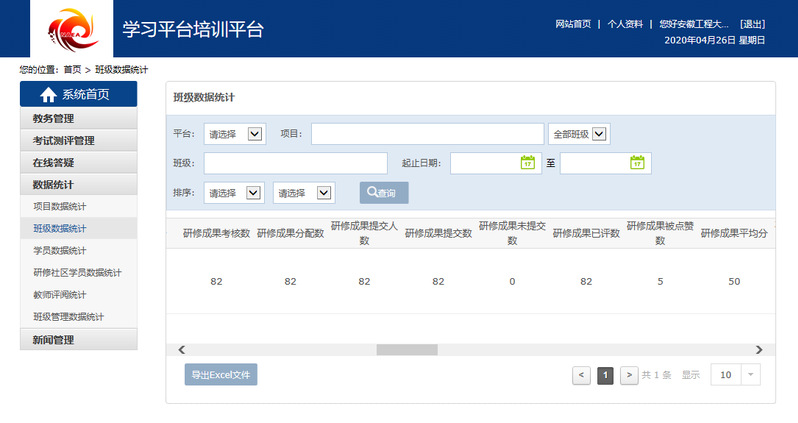Viewport: 798px width, 423px height.
Task: Open the end date calendar picker
Action: (x=637, y=163)
